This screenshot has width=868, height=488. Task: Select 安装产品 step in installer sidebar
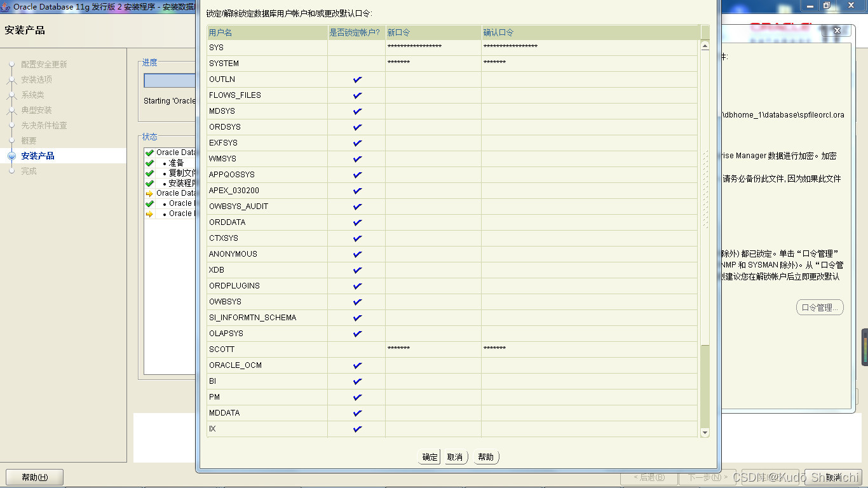click(37, 156)
